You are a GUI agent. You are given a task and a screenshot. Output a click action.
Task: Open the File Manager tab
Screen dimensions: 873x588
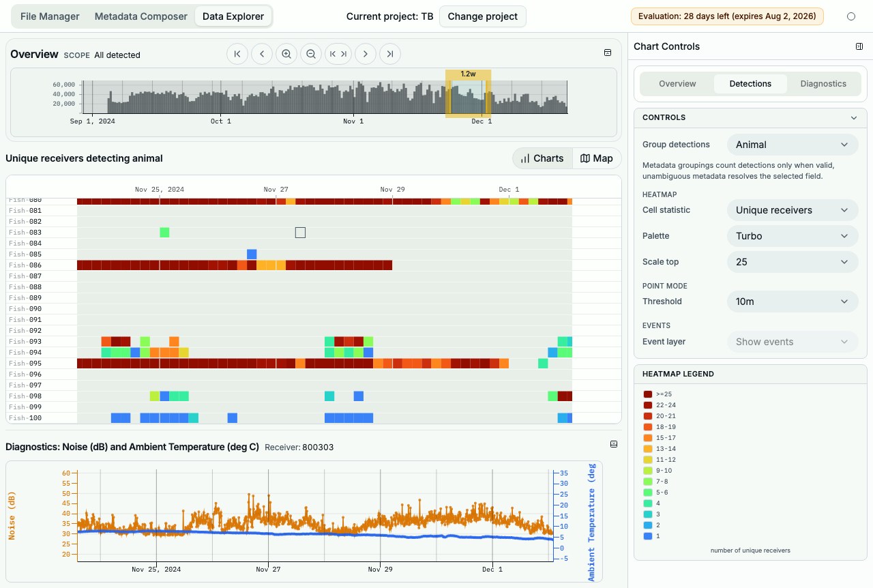(x=50, y=16)
